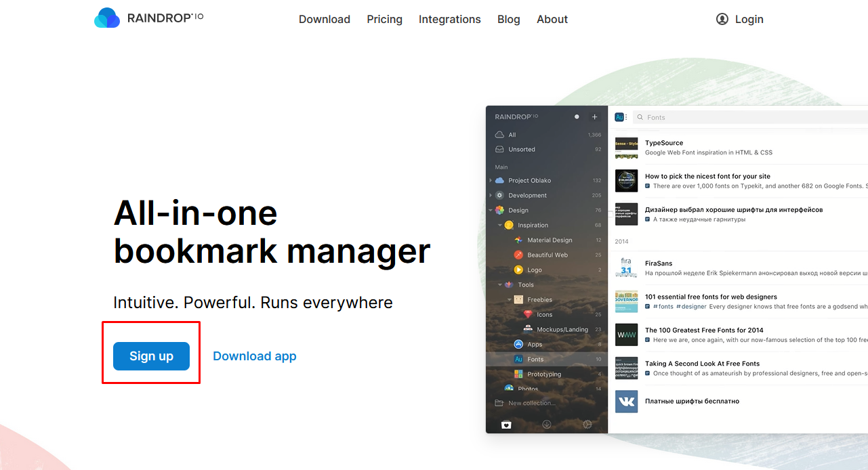Open 'The 100 Greatest Free Fonts for 2014'

tap(704, 330)
